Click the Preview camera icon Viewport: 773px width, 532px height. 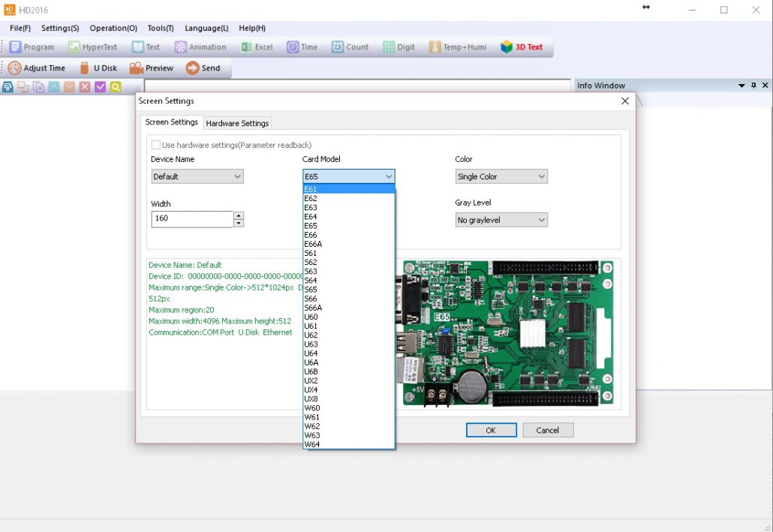point(136,68)
